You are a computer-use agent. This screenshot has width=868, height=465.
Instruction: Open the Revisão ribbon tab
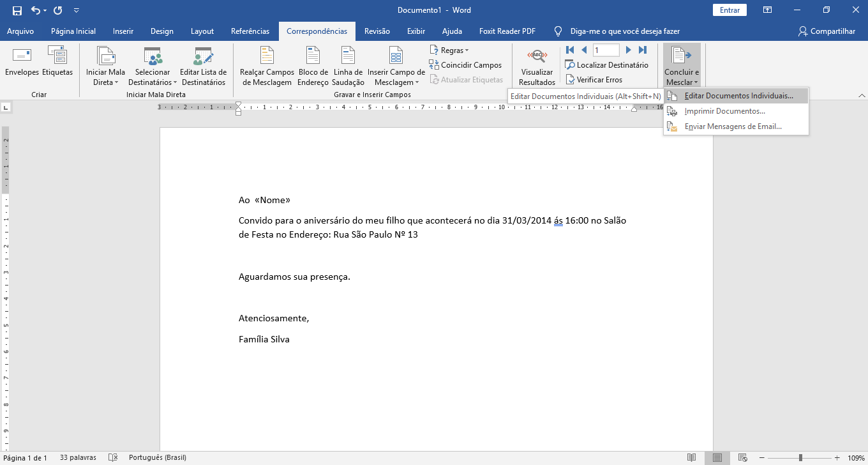pos(377,31)
